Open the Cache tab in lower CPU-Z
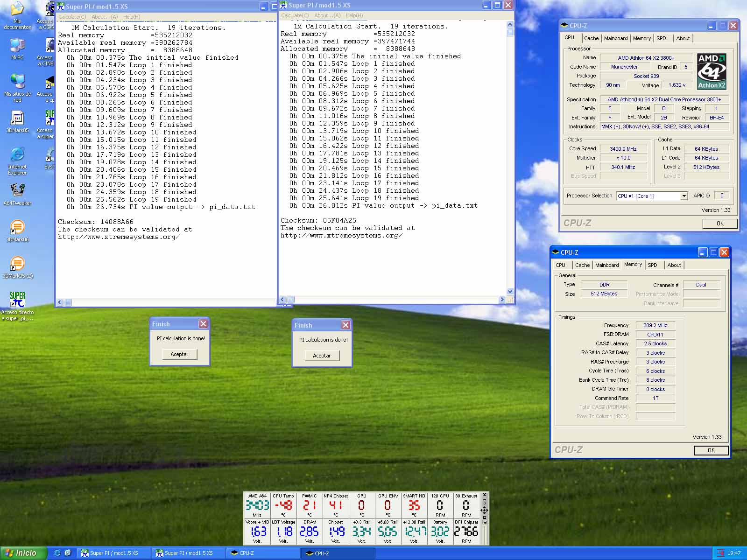The width and height of the screenshot is (747, 560). point(582,265)
